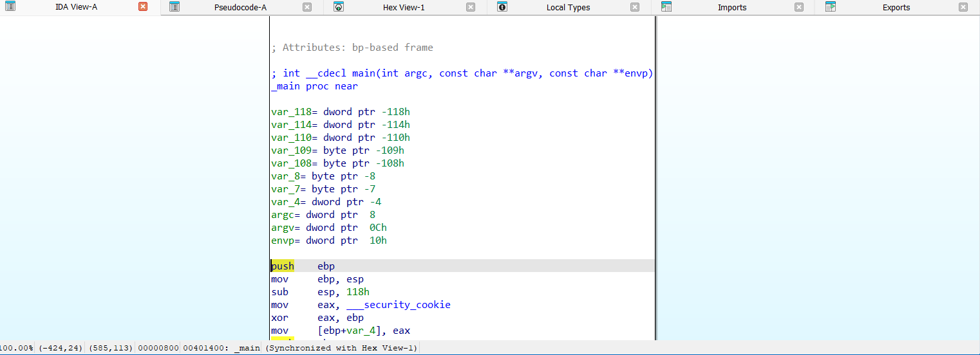Click the Local Types tab icon
The image size is (980, 355).
(502, 7)
